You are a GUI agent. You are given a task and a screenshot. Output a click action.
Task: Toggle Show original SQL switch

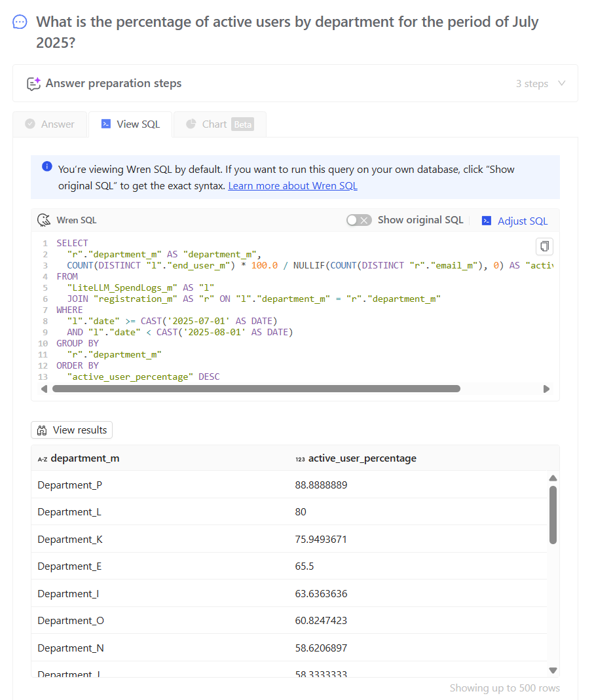coord(359,220)
